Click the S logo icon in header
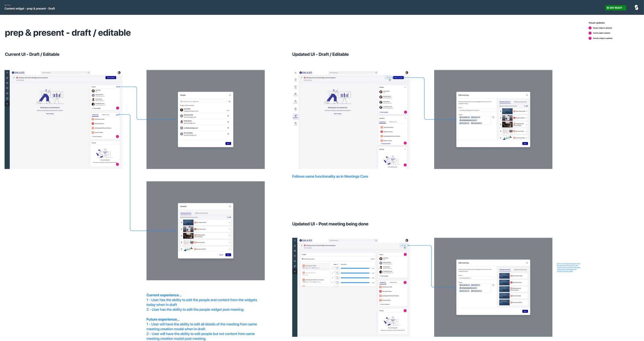 636,8
